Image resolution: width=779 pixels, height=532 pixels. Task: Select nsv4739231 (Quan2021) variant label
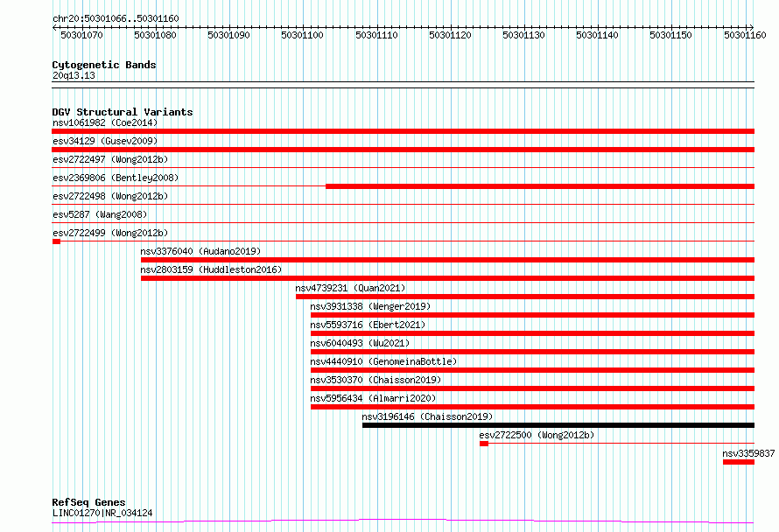point(350,288)
